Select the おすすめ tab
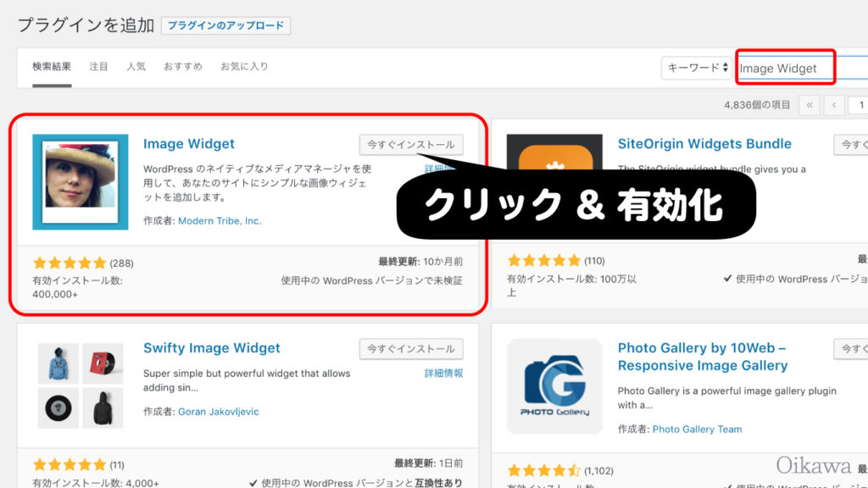 [x=183, y=66]
